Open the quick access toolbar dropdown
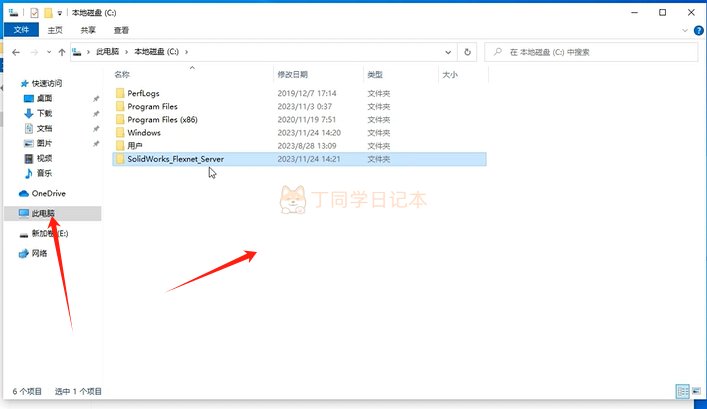 [60, 13]
